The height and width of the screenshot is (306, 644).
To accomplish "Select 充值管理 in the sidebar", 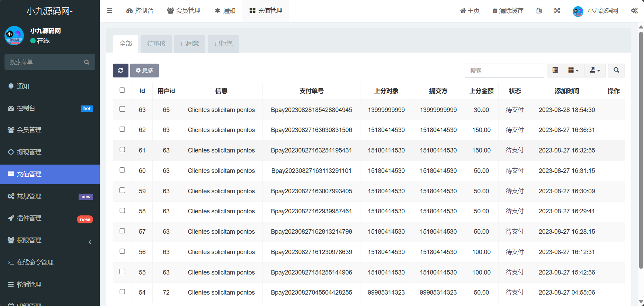I will point(50,174).
